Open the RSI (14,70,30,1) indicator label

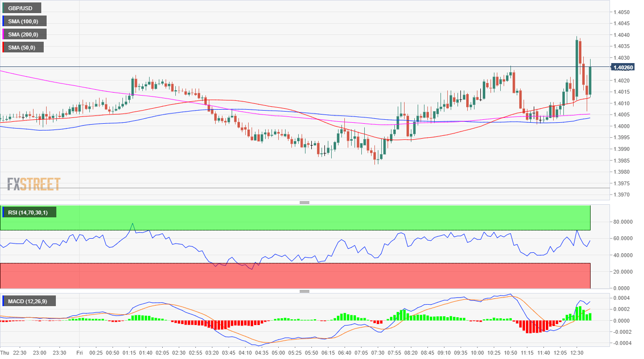(x=29, y=212)
